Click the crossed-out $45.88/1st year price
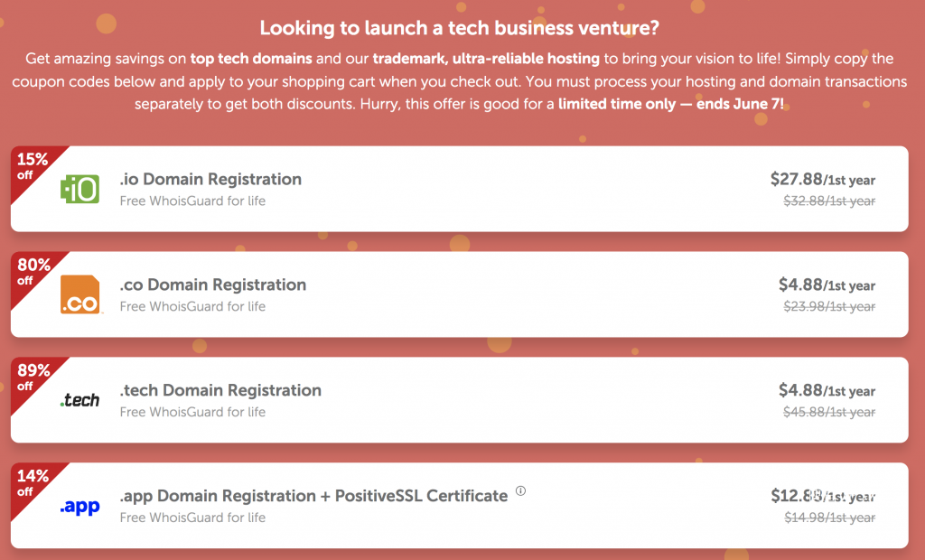This screenshot has width=925, height=560. click(829, 412)
